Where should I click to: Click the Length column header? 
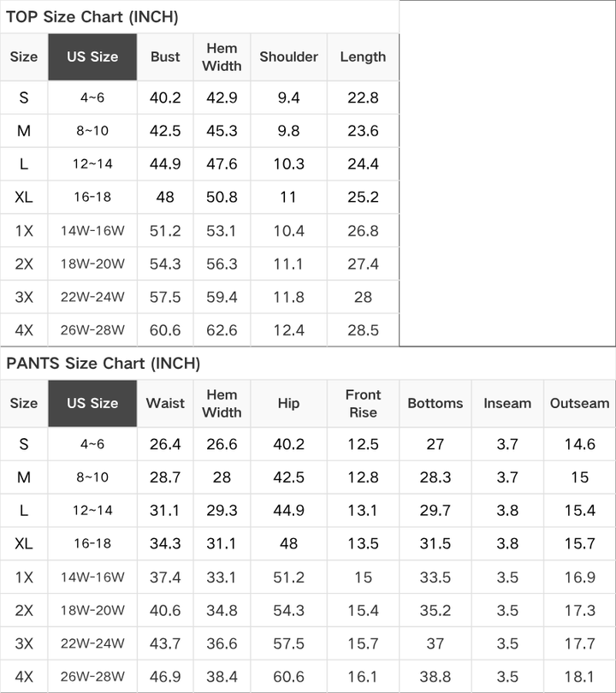[363, 57]
